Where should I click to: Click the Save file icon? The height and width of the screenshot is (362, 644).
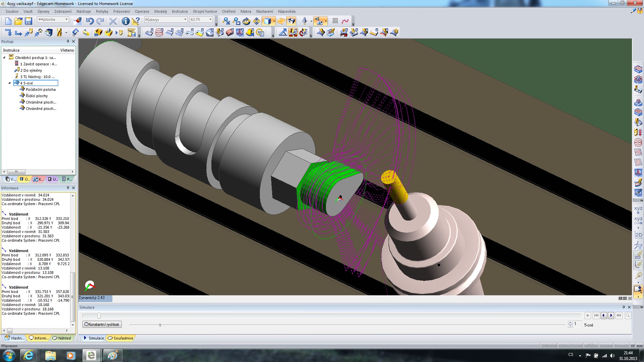pos(29,21)
